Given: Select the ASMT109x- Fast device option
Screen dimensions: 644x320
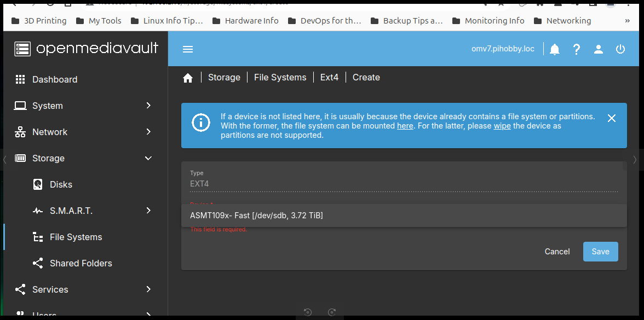Looking at the screenshot, I should pos(256,216).
